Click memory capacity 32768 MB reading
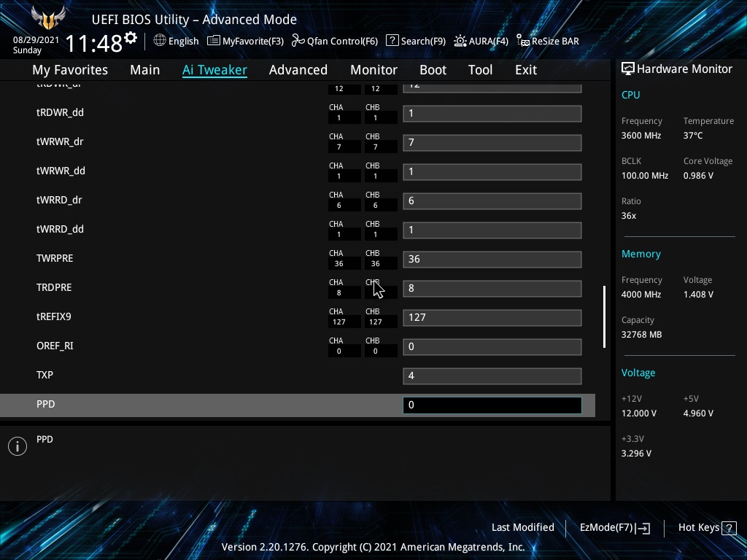 [642, 335]
